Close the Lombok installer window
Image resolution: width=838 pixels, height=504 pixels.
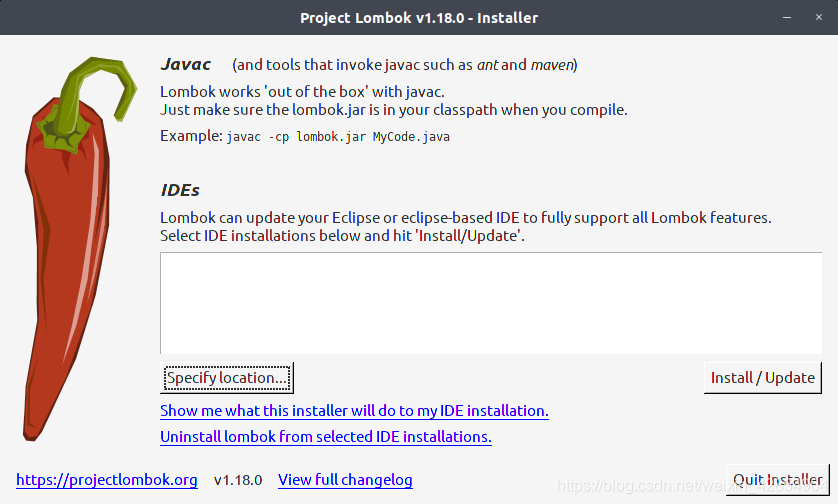tap(819, 18)
